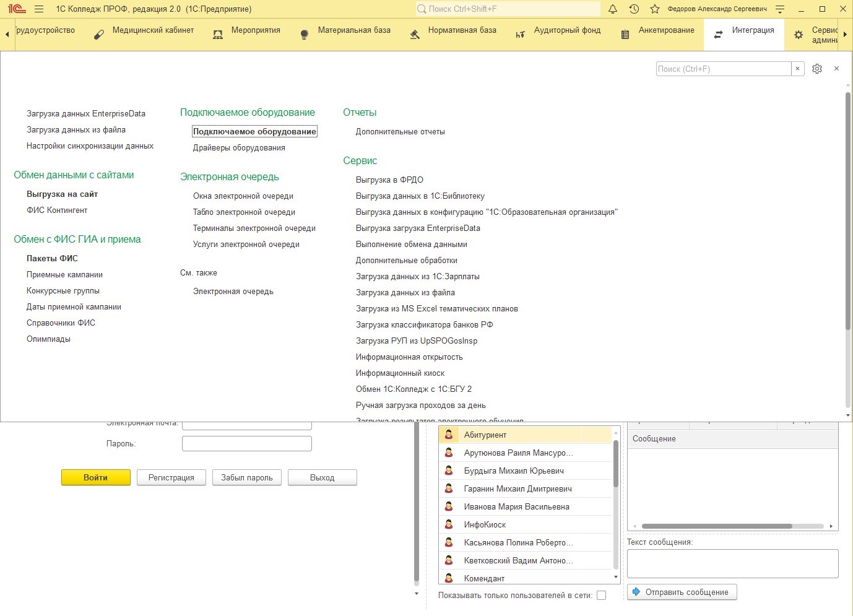This screenshot has width=853, height=616.
Task: Open Табло электронной очереди
Action: click(x=244, y=212)
